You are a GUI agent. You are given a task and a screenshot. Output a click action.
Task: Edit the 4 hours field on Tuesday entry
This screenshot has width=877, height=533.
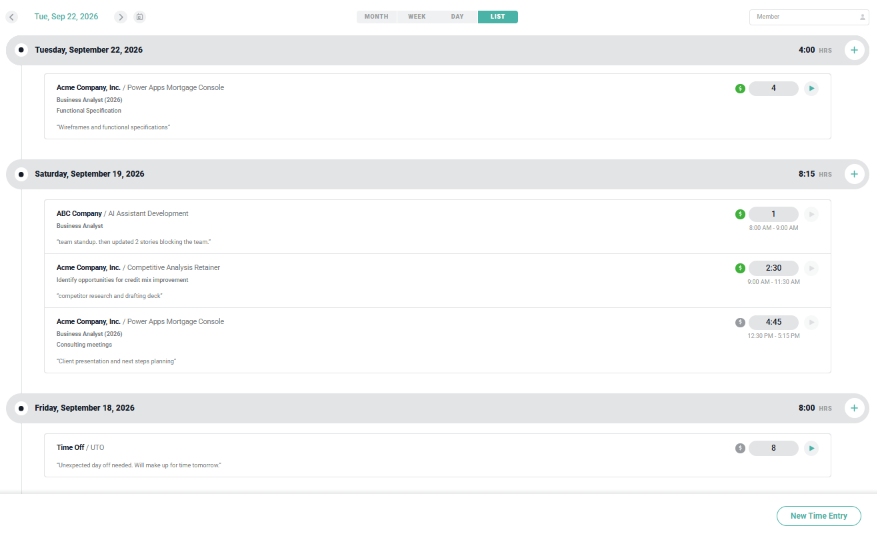pyautogui.click(x=774, y=88)
